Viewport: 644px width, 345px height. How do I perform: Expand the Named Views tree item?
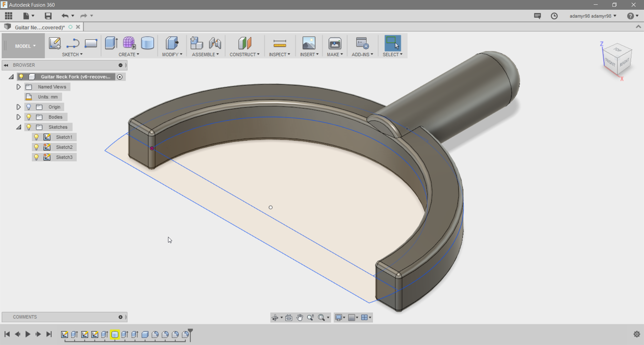point(18,87)
